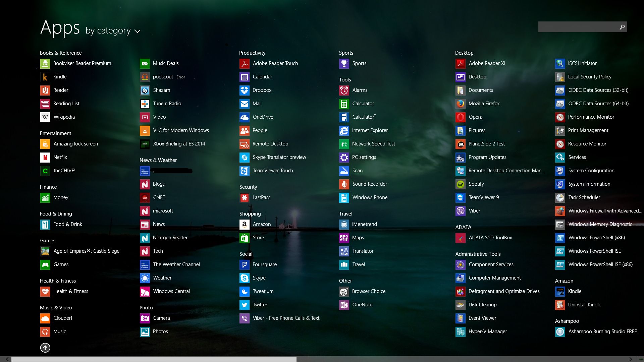Launch the Wikipedia app icon

pos(45,117)
